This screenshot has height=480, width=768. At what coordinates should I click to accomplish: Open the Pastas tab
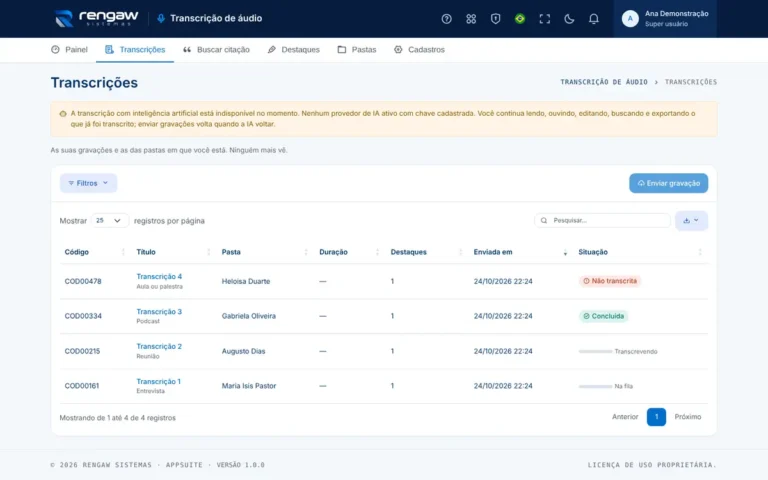(357, 49)
